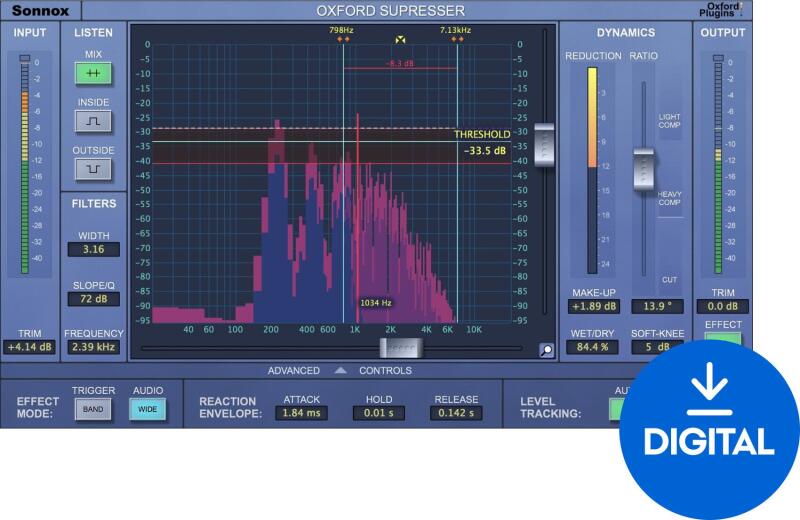Click the Attack 1.84 ms value
The width and height of the screenshot is (800, 520).
pyautogui.click(x=301, y=412)
